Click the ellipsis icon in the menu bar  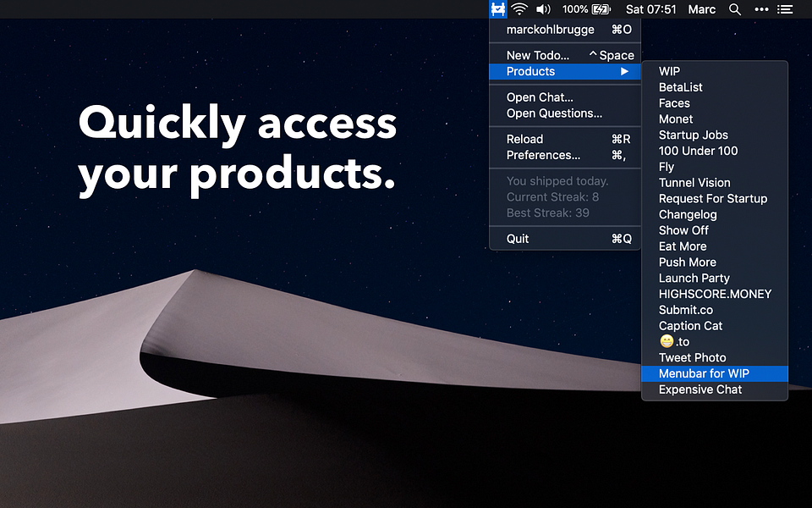(760, 9)
